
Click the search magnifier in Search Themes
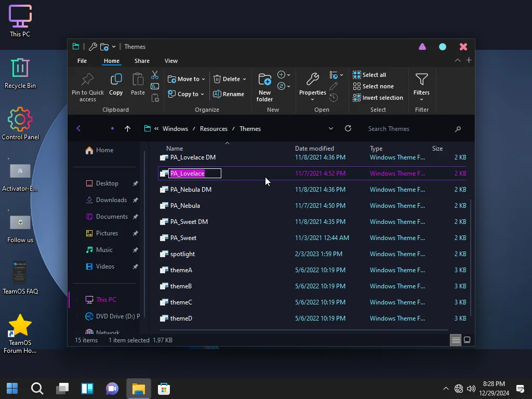(x=458, y=129)
